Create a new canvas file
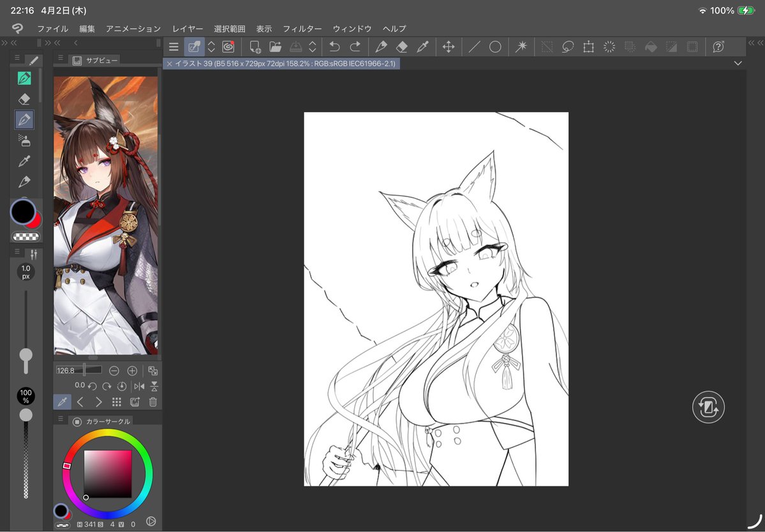The height and width of the screenshot is (532, 765). [x=255, y=47]
